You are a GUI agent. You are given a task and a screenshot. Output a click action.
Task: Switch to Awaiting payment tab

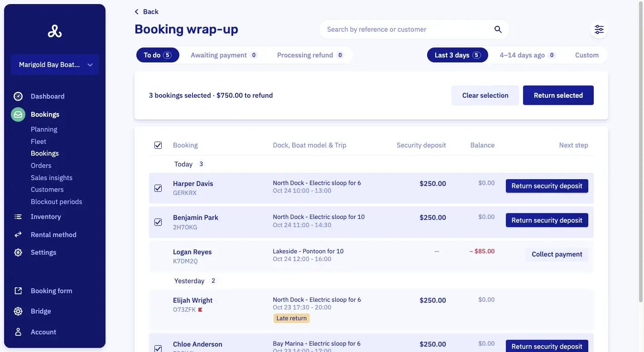pyautogui.click(x=224, y=55)
